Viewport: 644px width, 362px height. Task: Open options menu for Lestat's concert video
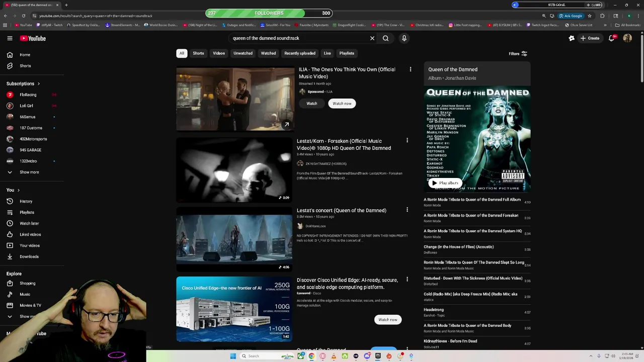(x=407, y=210)
